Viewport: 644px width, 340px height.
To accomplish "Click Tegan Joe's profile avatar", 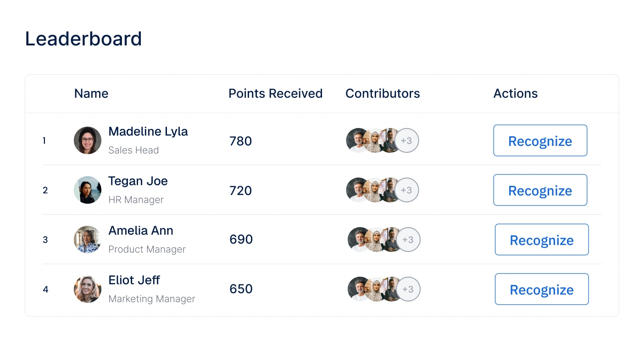I will (x=88, y=190).
